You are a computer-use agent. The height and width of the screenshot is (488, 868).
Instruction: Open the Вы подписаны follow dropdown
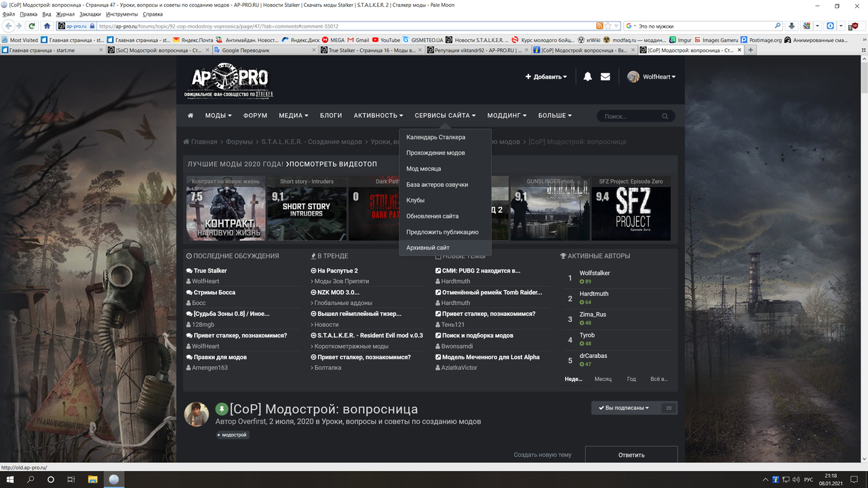tap(624, 408)
